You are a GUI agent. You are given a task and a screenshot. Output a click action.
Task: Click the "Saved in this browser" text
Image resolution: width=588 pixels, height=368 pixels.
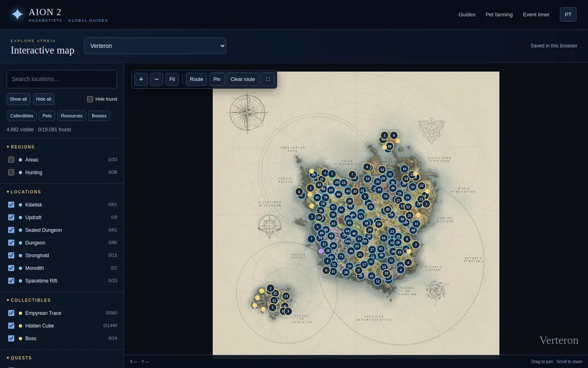point(554,46)
